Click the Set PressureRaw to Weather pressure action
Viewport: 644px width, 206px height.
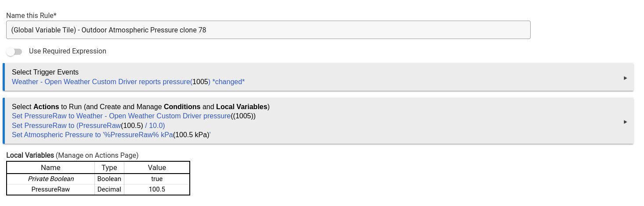tap(134, 116)
